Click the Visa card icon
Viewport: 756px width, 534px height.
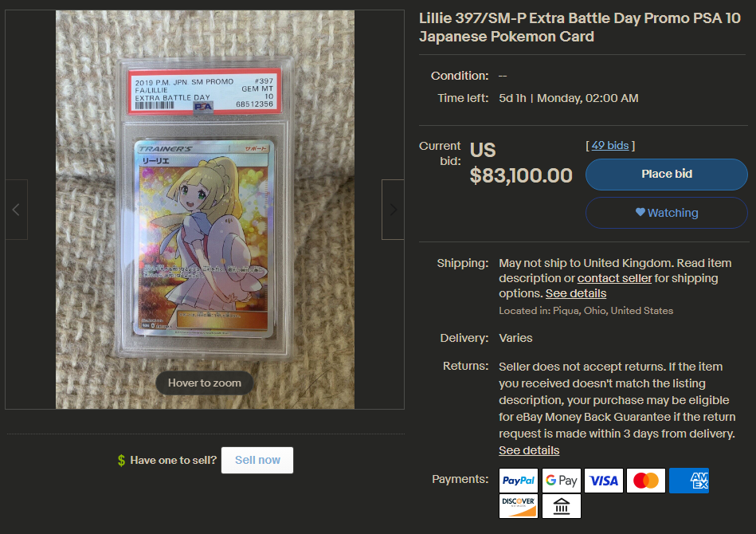604,481
